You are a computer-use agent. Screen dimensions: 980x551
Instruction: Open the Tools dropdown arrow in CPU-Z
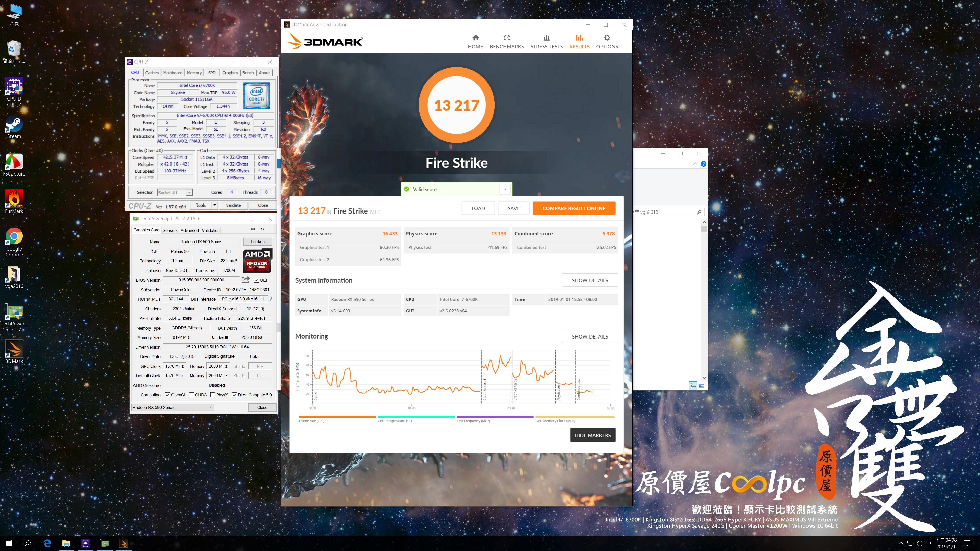coord(215,205)
